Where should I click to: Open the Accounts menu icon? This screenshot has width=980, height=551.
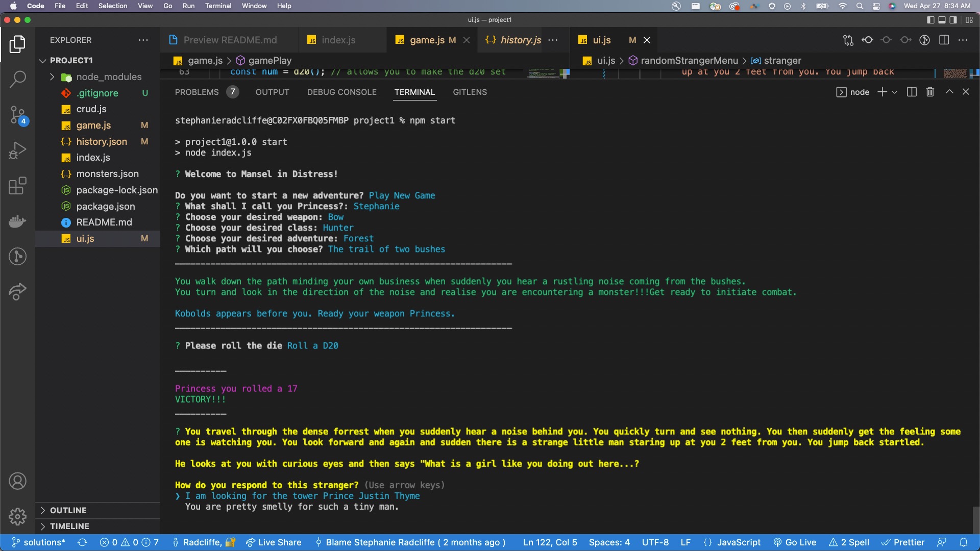point(17,481)
